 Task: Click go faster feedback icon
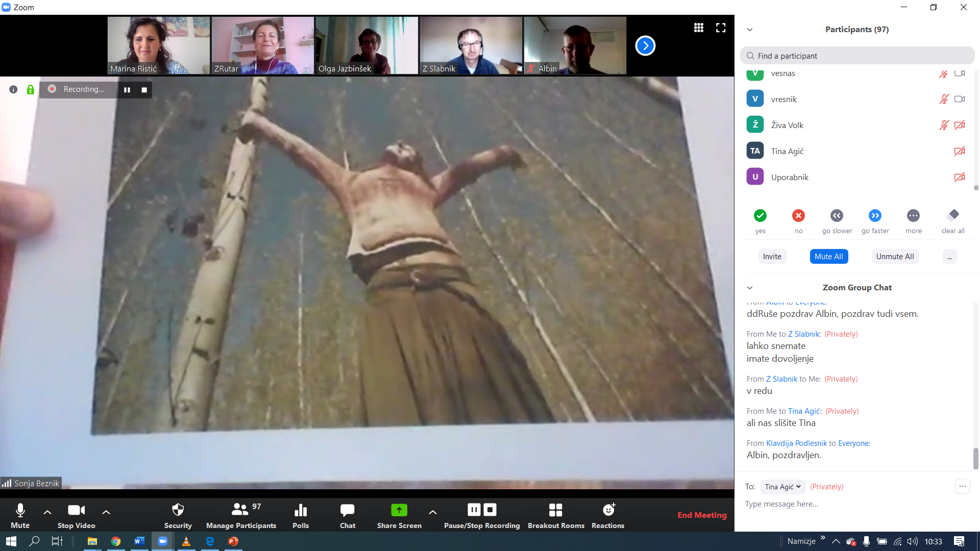(875, 216)
